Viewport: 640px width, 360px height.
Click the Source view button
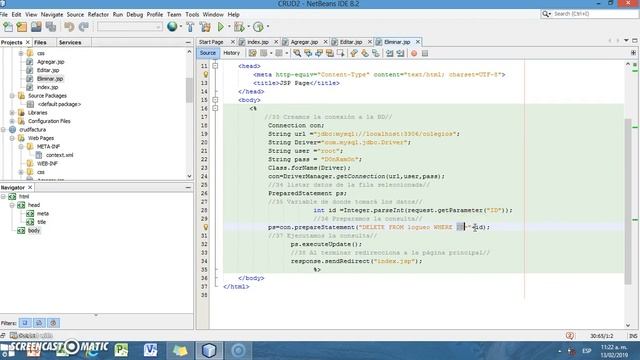tap(208, 53)
